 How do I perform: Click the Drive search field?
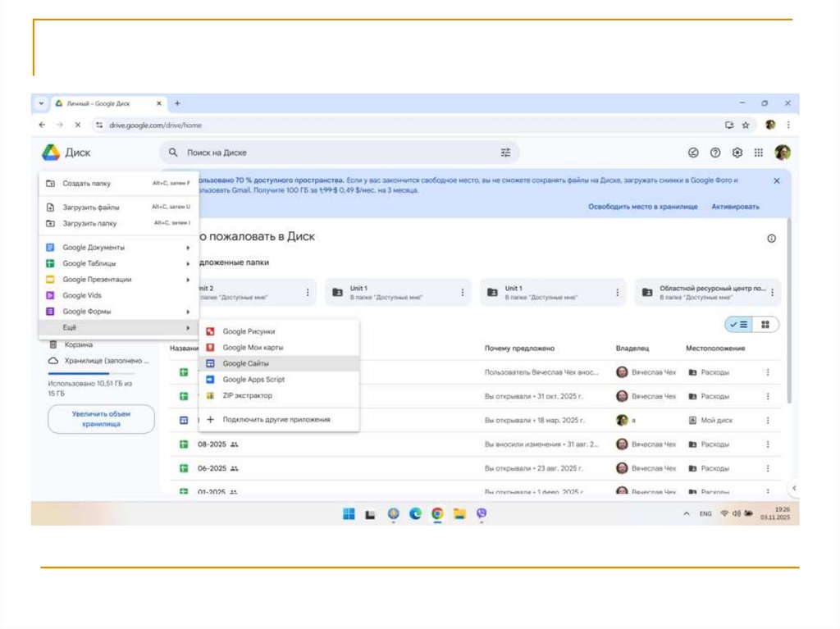[x=340, y=153]
